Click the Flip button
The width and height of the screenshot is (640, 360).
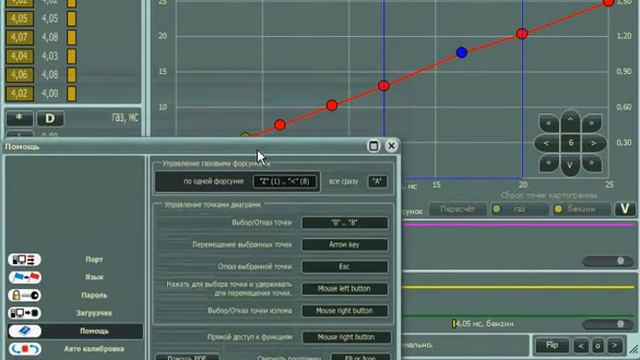click(552, 345)
